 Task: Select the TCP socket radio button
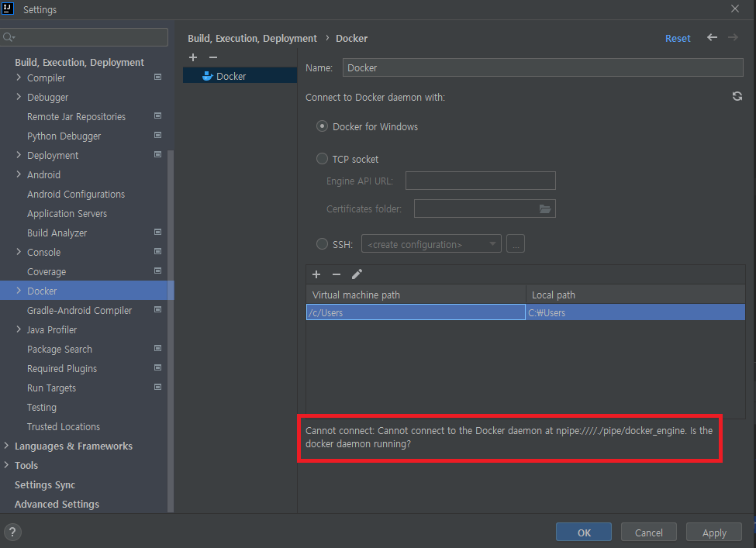tap(322, 159)
